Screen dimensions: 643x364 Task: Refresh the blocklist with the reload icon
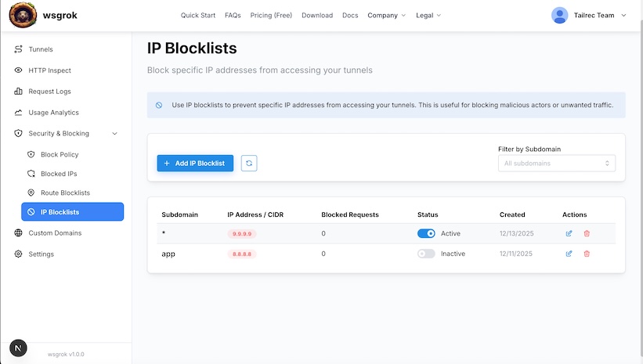[x=249, y=163]
